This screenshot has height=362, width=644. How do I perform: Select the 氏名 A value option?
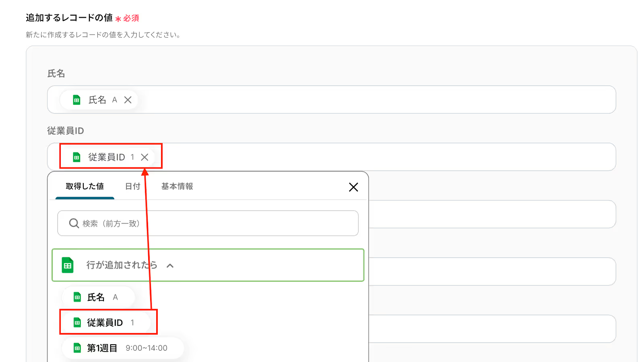point(98,297)
